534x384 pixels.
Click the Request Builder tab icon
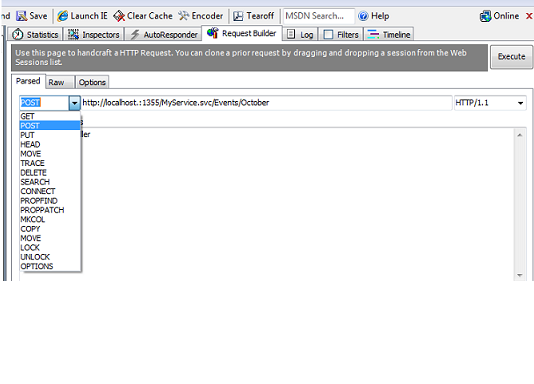[213, 33]
